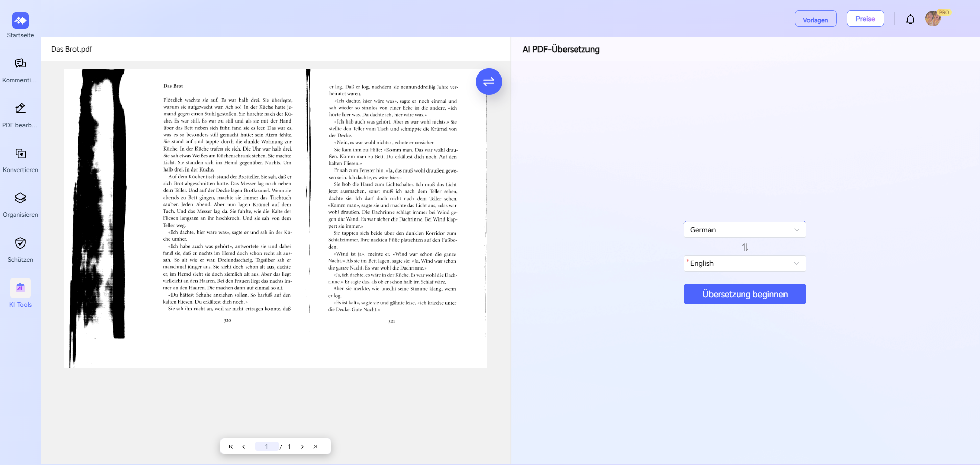Click the page number 320 in document

tap(228, 321)
